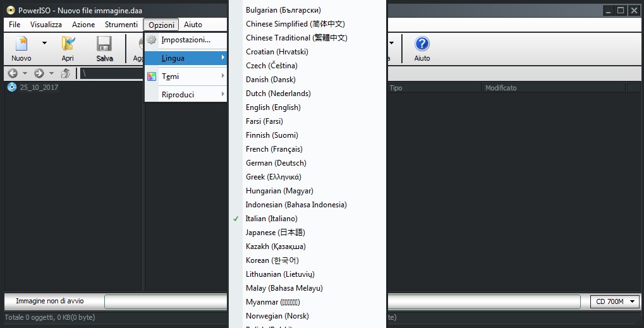Choose French (Français) language
The height and width of the screenshot is (328, 644).
tap(308, 149)
